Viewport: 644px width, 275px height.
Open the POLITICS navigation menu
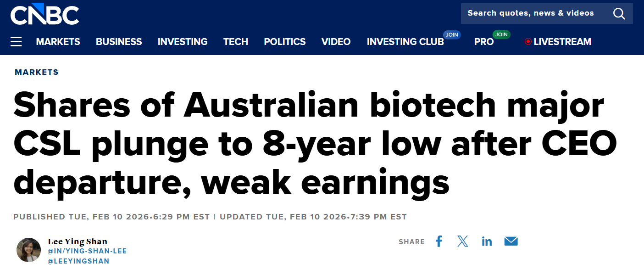(284, 41)
